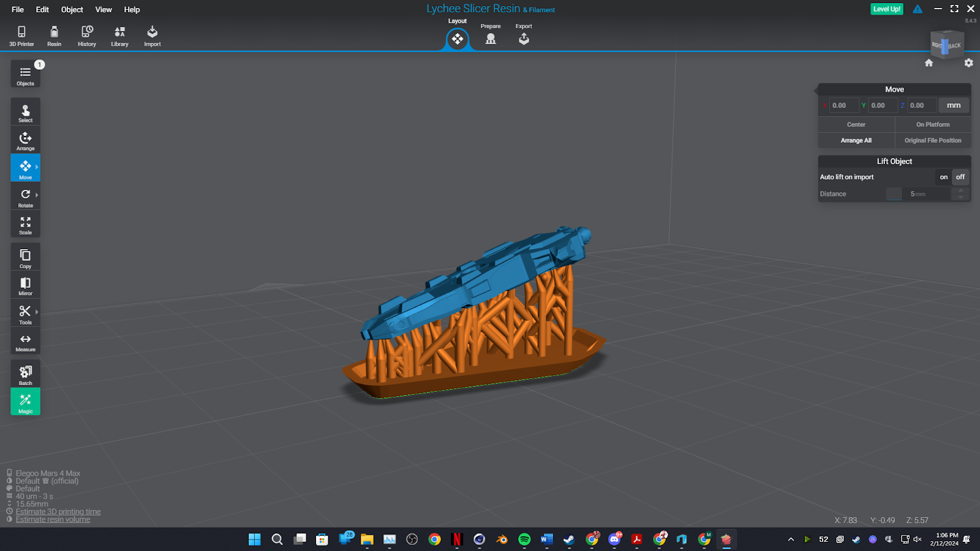The height and width of the screenshot is (551, 980).
Task: Click the Z position input field
Action: (922, 105)
